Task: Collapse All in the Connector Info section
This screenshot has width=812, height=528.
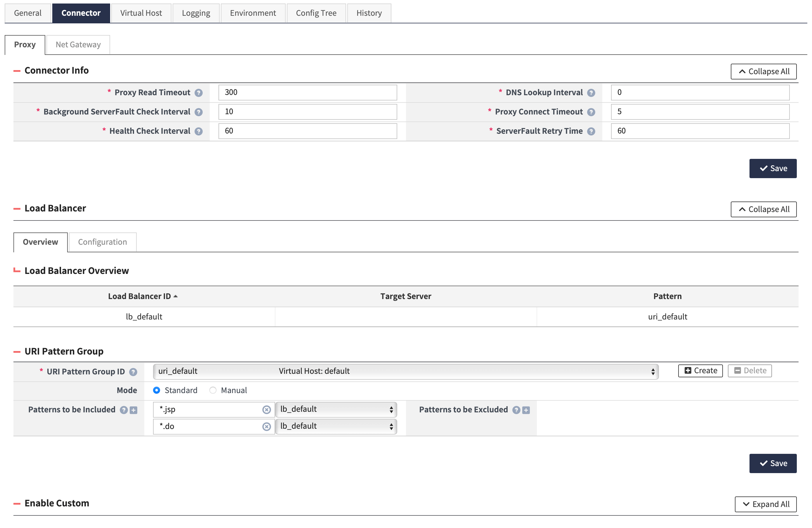Action: coord(764,71)
